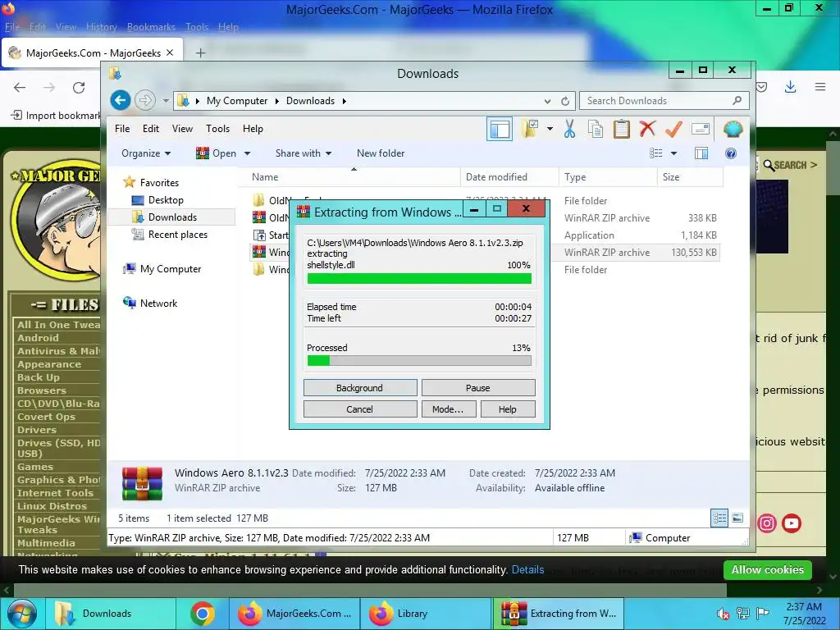Image resolution: width=840 pixels, height=630 pixels.
Task: Click New folder in command bar
Action: click(x=381, y=153)
